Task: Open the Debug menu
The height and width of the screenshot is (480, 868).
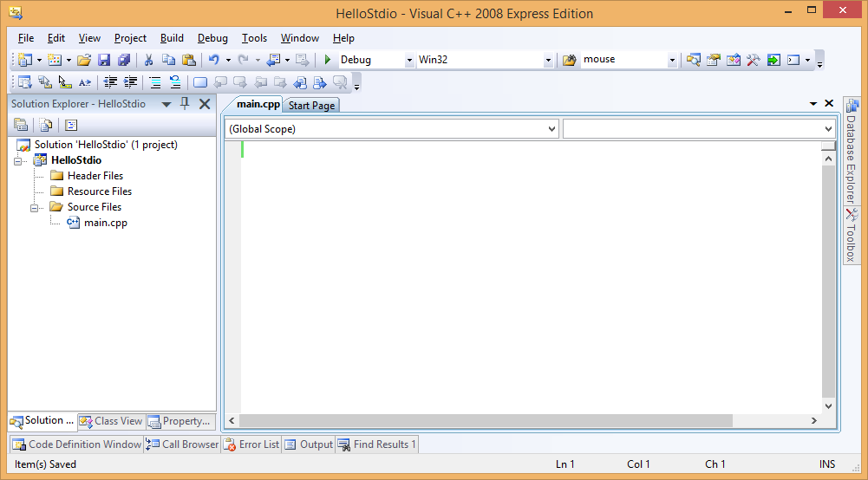Action: click(212, 38)
